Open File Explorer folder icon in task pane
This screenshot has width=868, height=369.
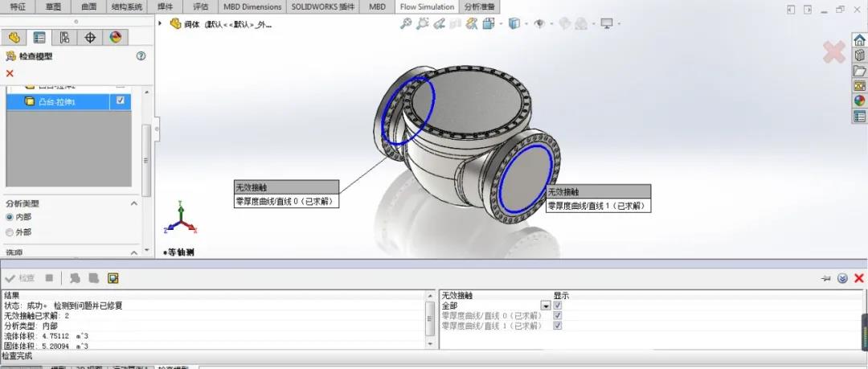click(x=859, y=71)
